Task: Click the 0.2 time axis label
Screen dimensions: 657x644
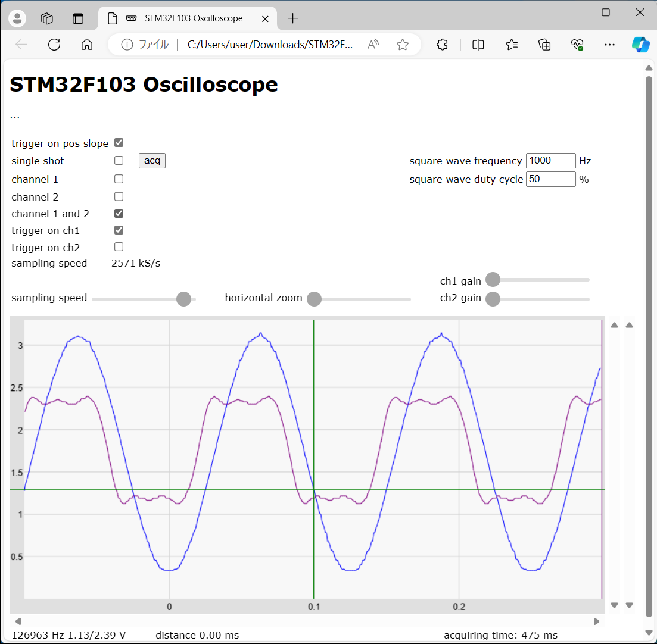Action: [459, 607]
